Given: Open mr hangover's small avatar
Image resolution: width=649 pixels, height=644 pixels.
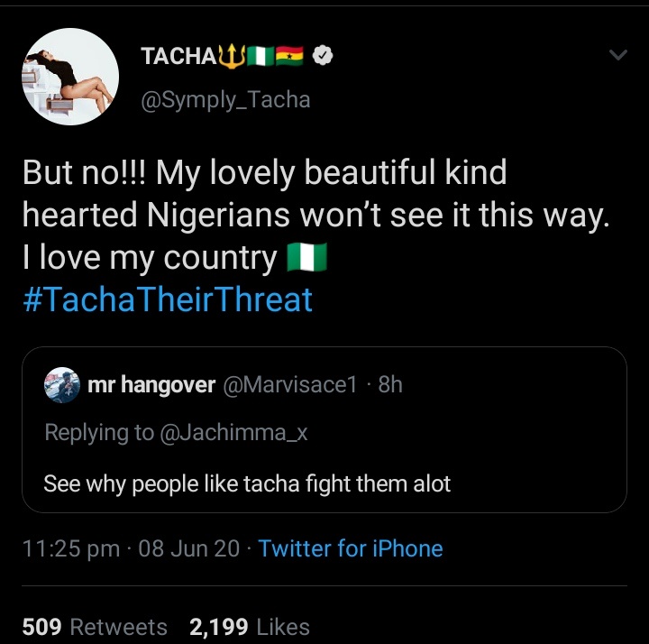Looking at the screenshot, I should tap(62, 385).
